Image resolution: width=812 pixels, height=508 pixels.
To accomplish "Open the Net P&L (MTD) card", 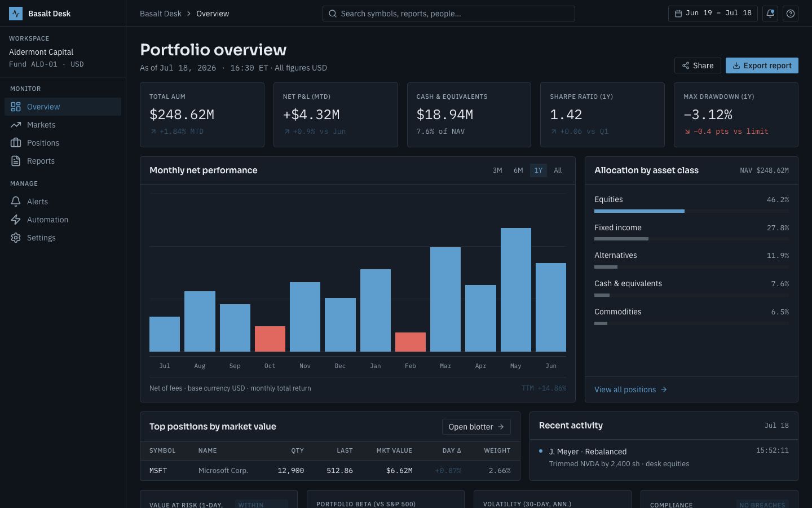I will click(x=336, y=115).
